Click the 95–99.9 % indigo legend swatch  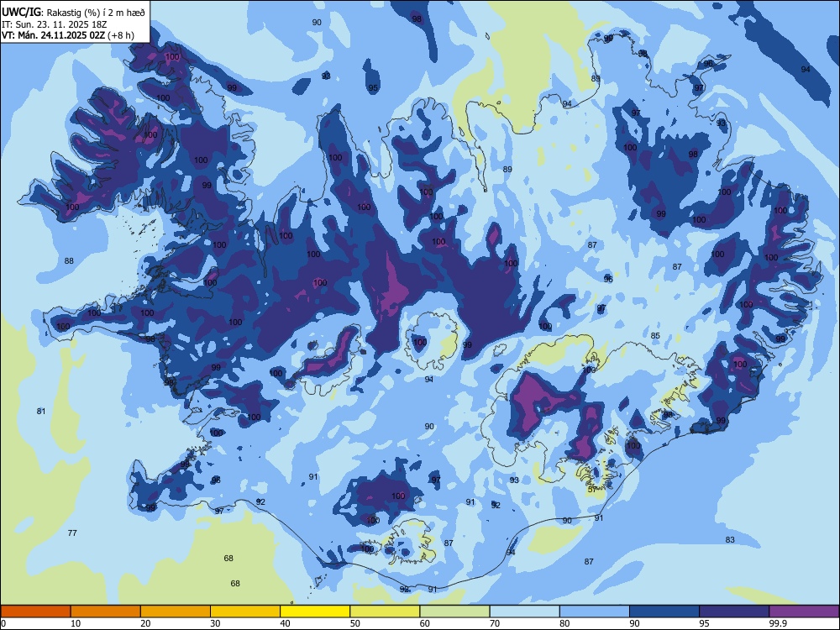(x=734, y=612)
